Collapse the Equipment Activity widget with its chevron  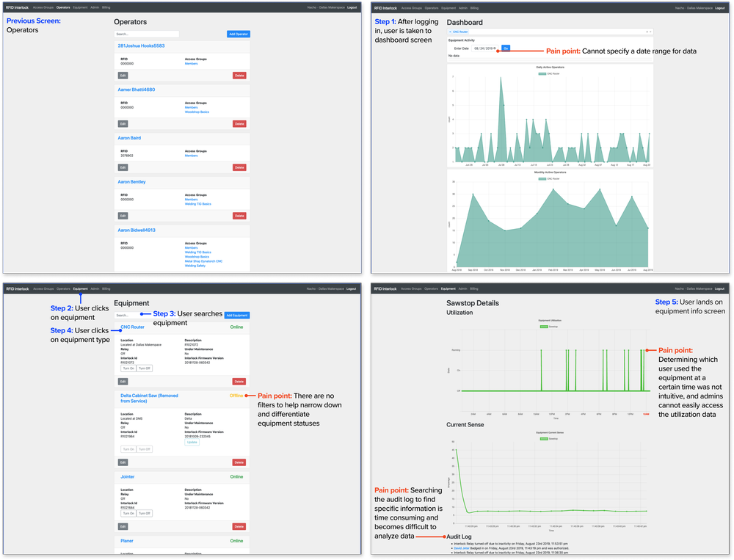point(651,32)
